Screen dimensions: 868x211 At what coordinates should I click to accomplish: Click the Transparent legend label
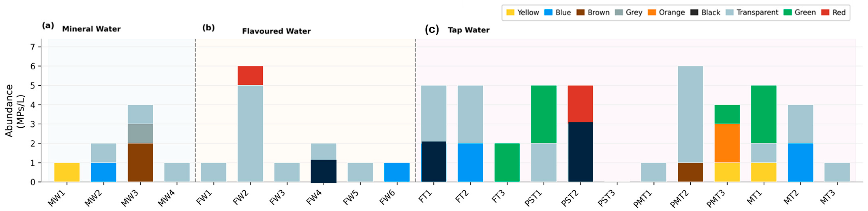coord(758,13)
